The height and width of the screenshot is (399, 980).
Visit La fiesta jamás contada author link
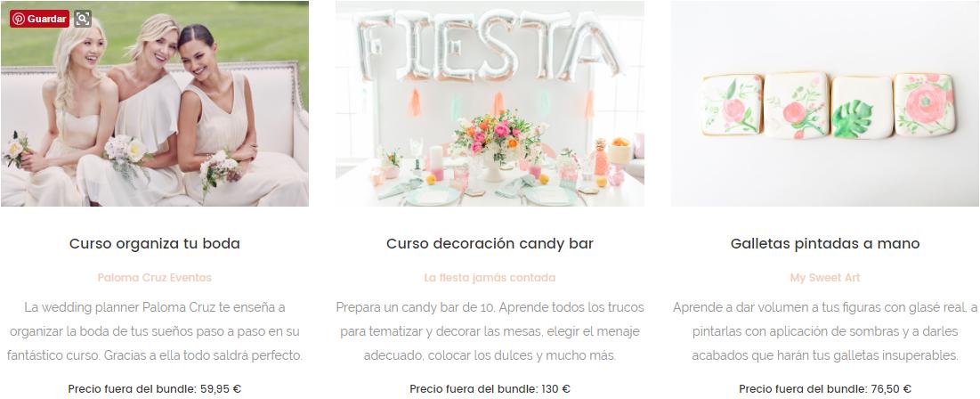[490, 277]
